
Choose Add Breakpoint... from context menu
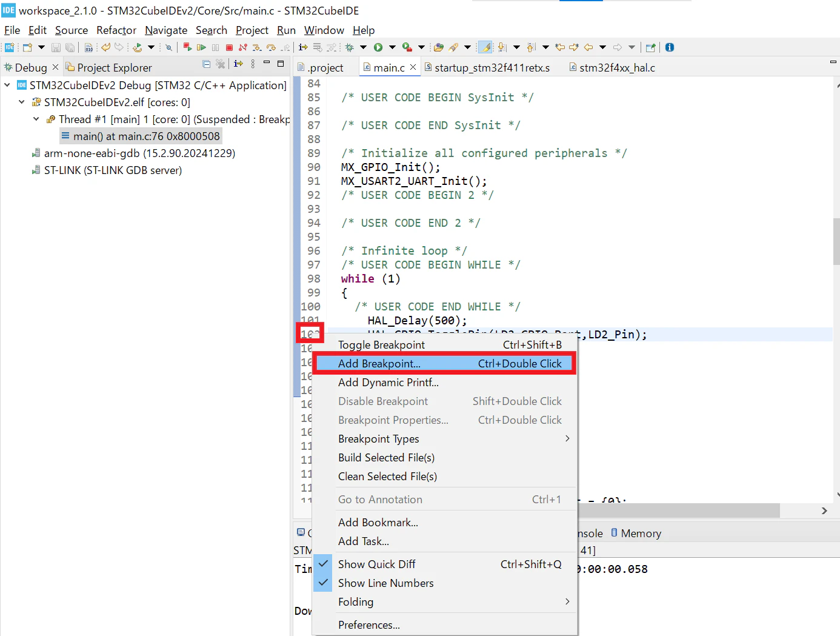click(445, 363)
